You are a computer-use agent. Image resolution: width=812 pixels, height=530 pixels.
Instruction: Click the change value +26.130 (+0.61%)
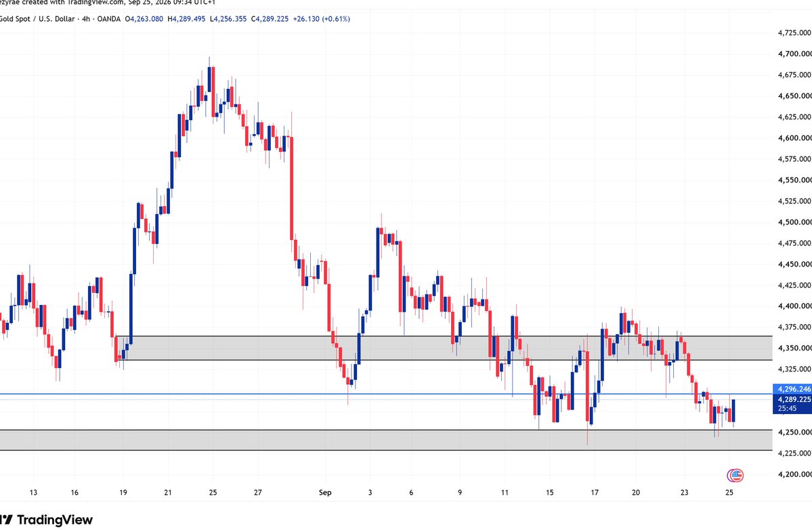point(321,19)
